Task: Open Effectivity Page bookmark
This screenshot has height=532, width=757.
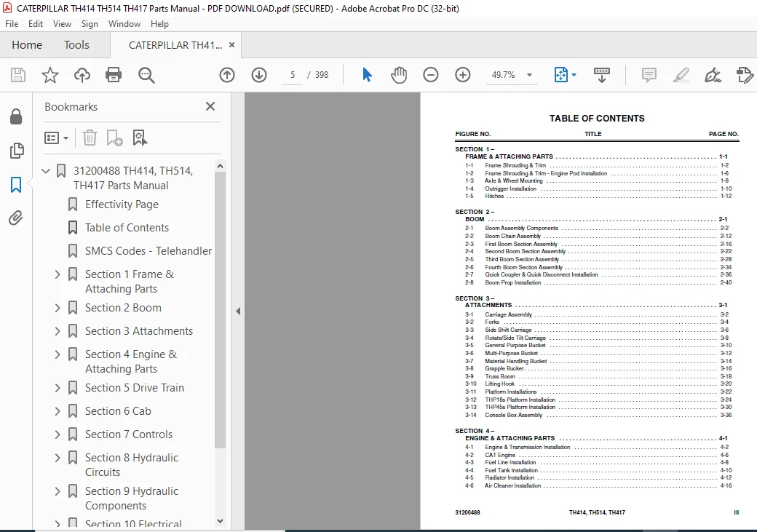Action: click(122, 205)
